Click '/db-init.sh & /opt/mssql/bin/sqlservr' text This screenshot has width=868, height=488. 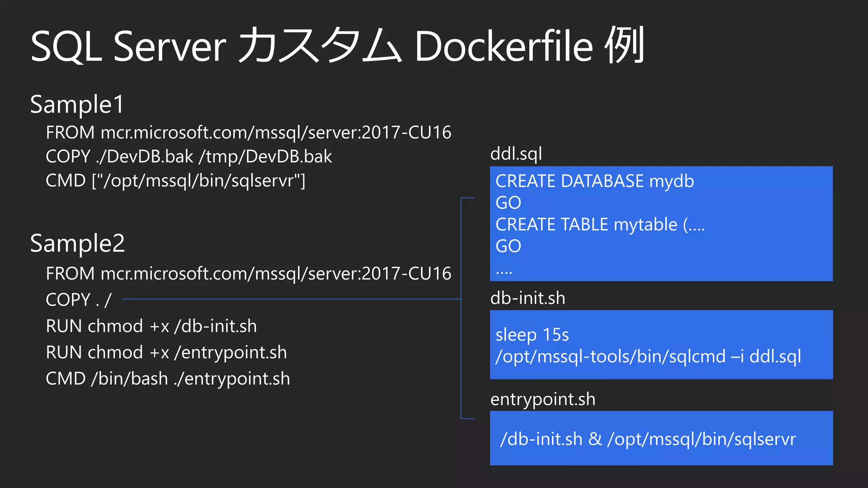(648, 439)
